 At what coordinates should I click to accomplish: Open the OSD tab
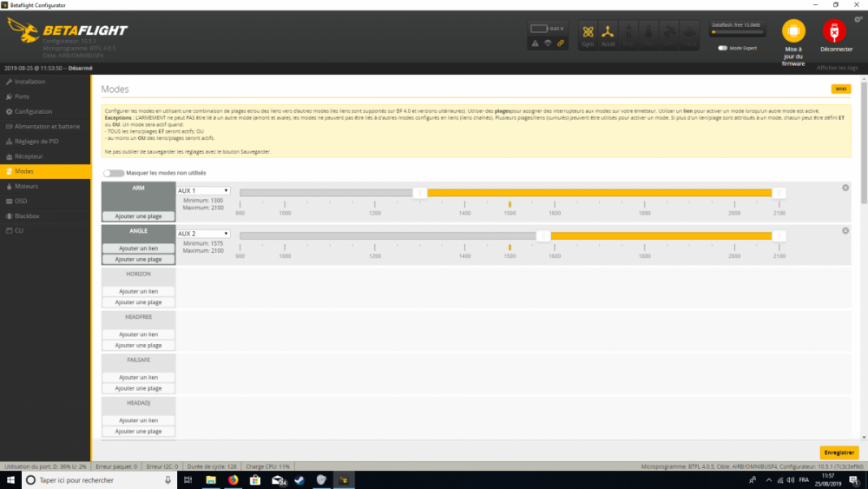coord(45,201)
